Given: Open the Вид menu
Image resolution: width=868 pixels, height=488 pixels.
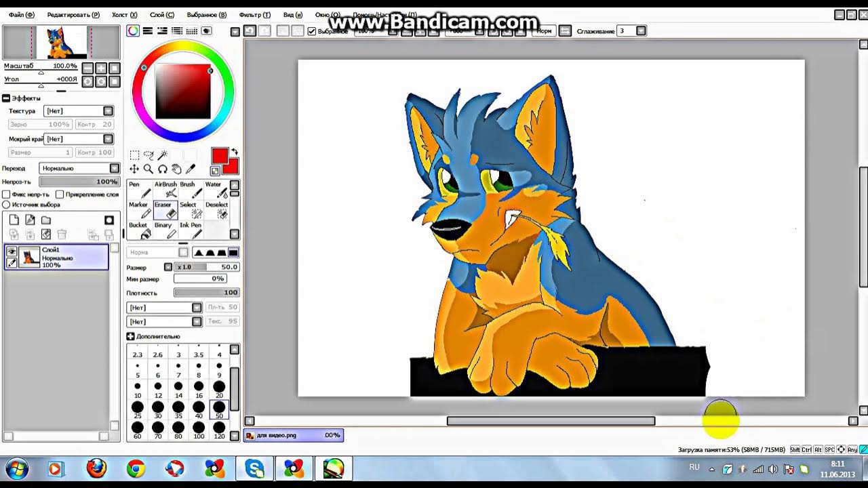Looking at the screenshot, I should [x=292, y=15].
